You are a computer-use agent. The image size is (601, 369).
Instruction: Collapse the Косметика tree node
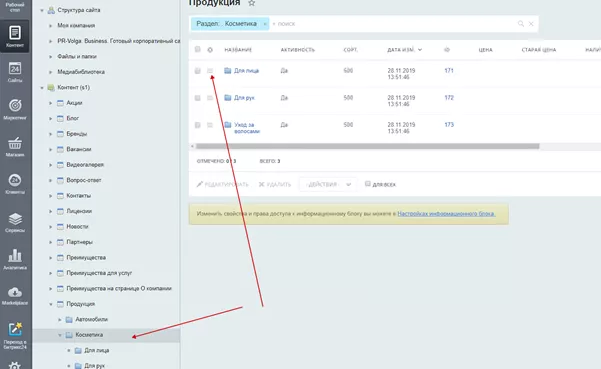[59, 335]
